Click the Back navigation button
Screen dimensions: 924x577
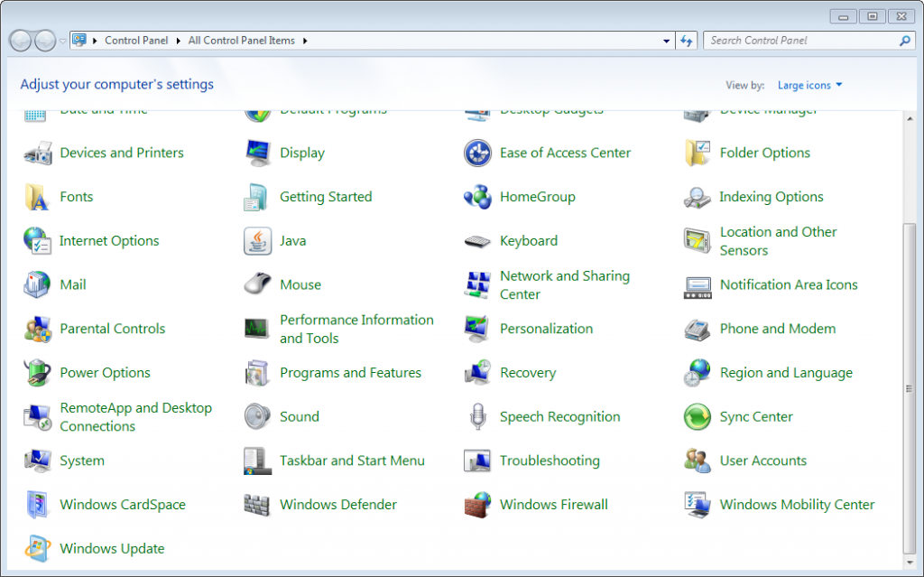point(20,41)
